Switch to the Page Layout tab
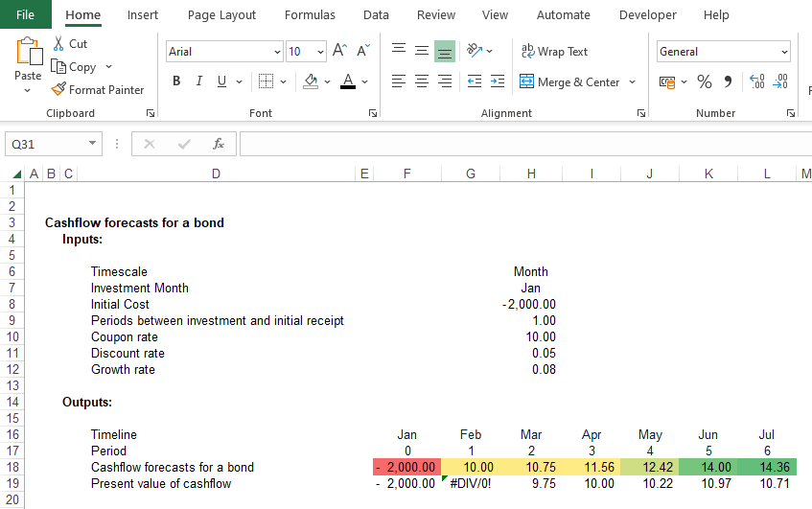The image size is (812, 509). [221, 15]
